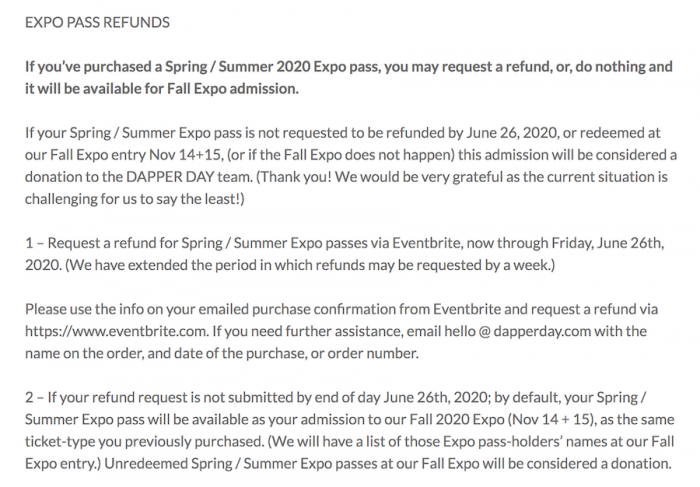Click the "1 –" step number

(x=35, y=242)
